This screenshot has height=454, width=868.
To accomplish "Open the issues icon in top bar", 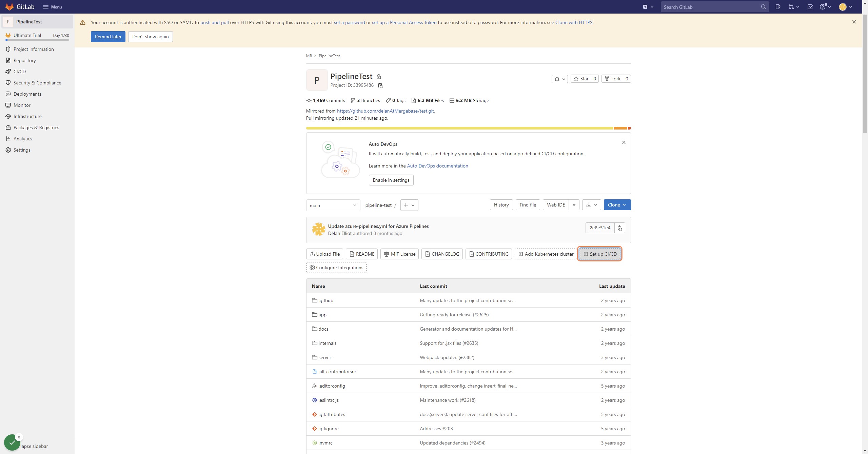I will pos(778,7).
